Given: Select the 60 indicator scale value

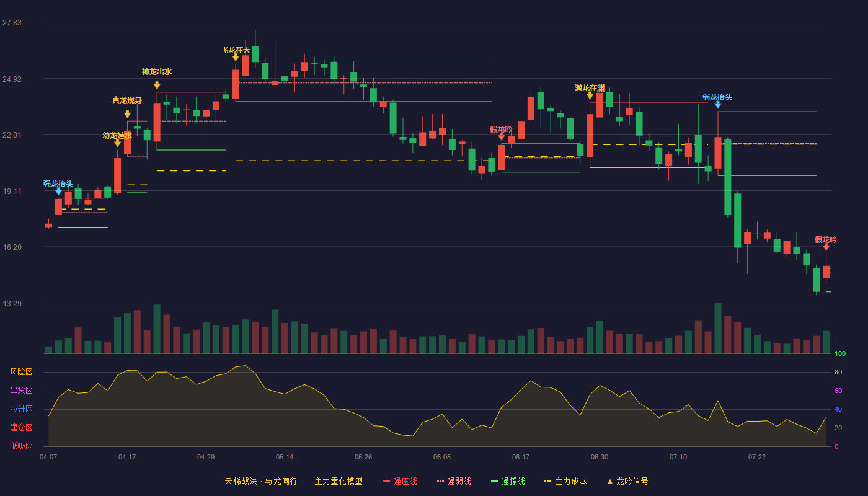Looking at the screenshot, I should coord(838,391).
